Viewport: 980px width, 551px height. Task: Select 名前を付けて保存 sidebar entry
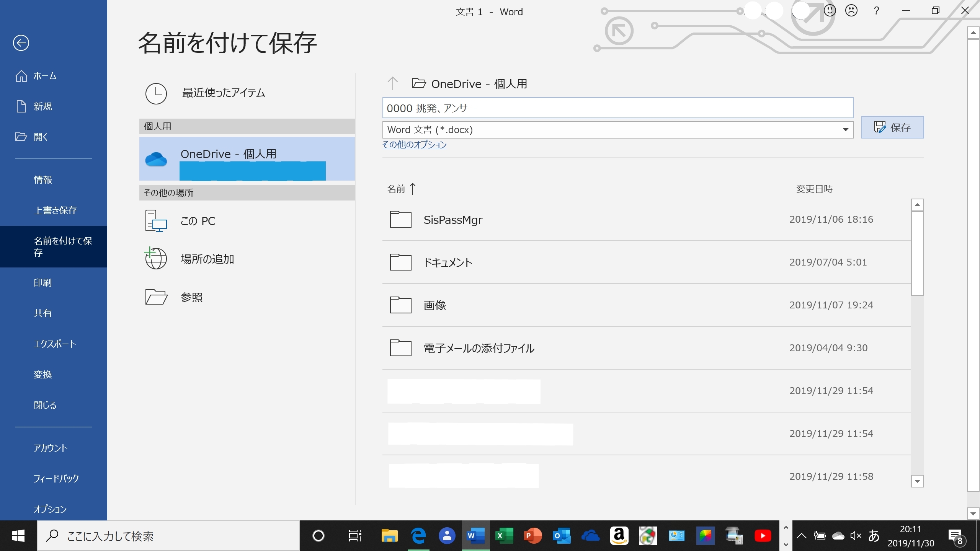(x=54, y=246)
